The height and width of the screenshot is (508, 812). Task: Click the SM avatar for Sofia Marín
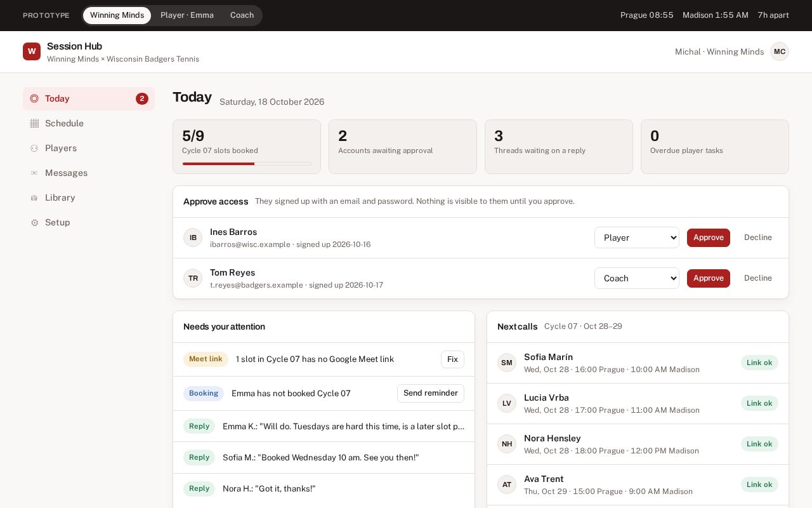coord(507,363)
